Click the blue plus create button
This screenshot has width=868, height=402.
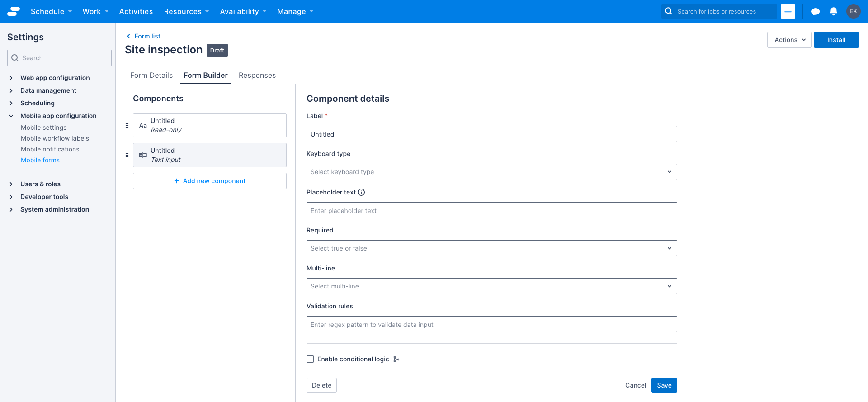pos(788,11)
